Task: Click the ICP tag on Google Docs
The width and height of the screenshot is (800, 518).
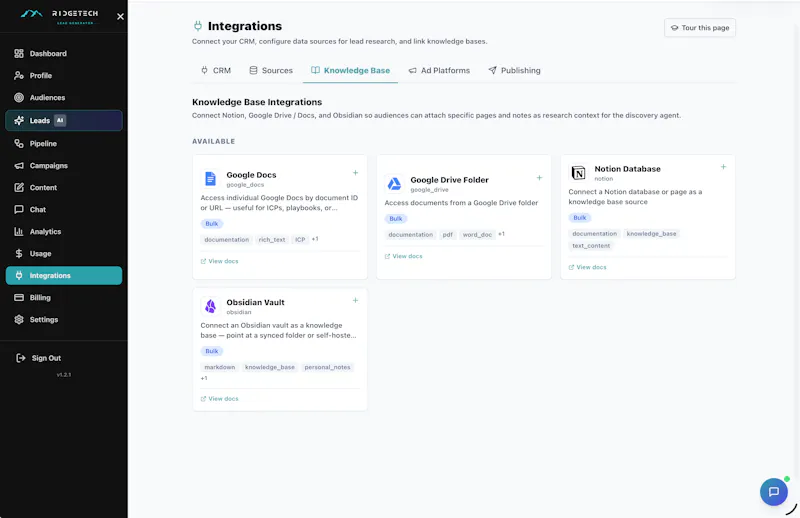Action: pos(300,239)
